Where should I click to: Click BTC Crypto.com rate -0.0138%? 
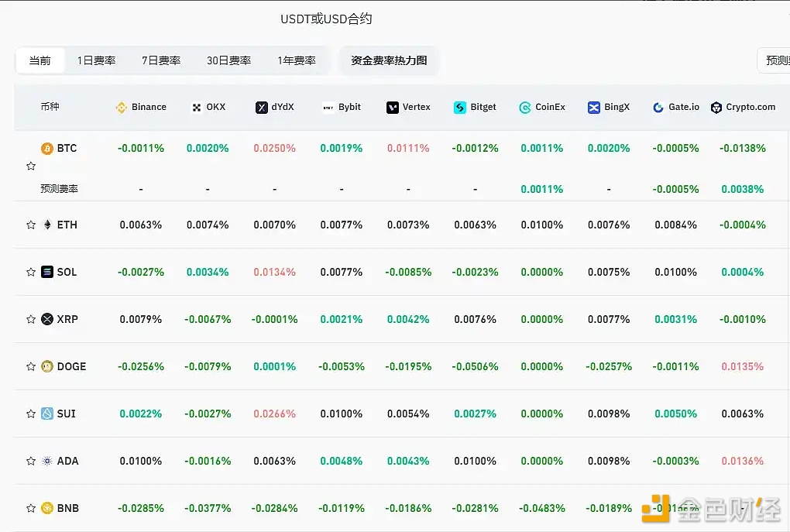pyautogui.click(x=743, y=148)
